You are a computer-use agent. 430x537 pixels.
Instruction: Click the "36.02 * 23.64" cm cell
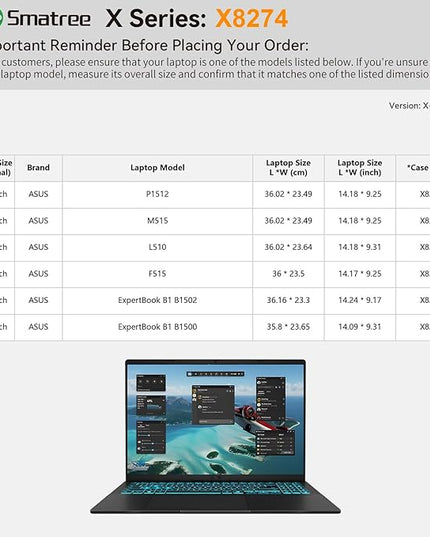point(288,247)
